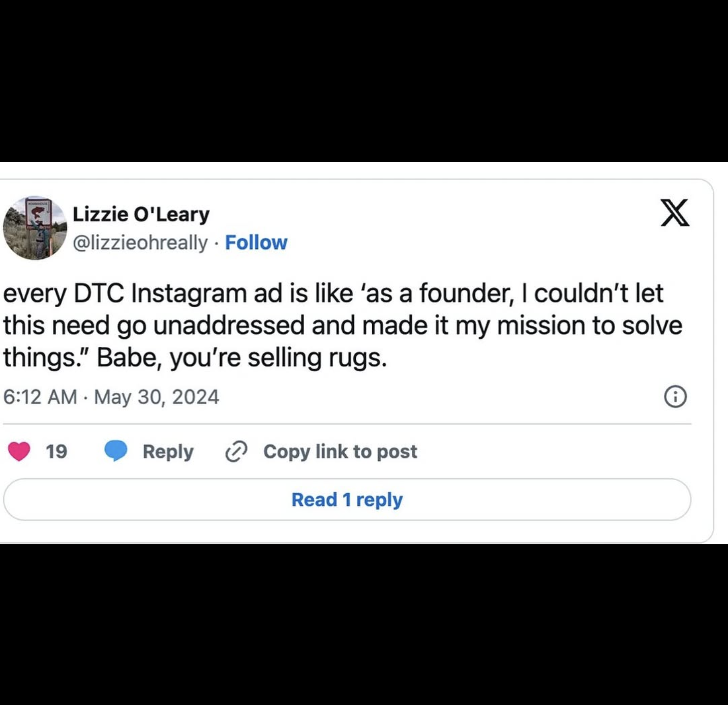
Task: Click the Lizzie O'Leary display name
Action: tap(141, 214)
